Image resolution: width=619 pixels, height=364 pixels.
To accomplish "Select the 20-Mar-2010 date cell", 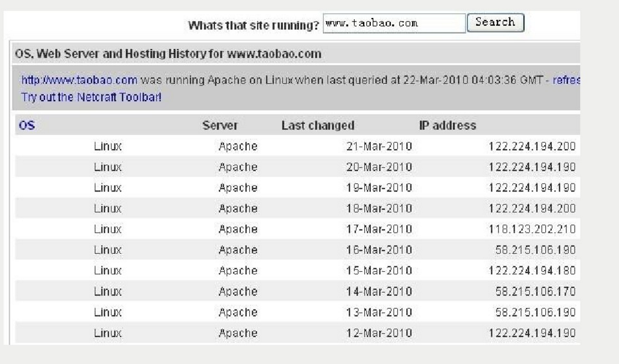I will [379, 167].
